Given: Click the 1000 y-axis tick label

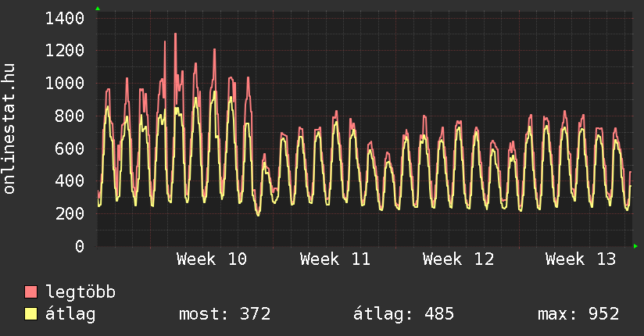Looking at the screenshot, I should tap(65, 84).
